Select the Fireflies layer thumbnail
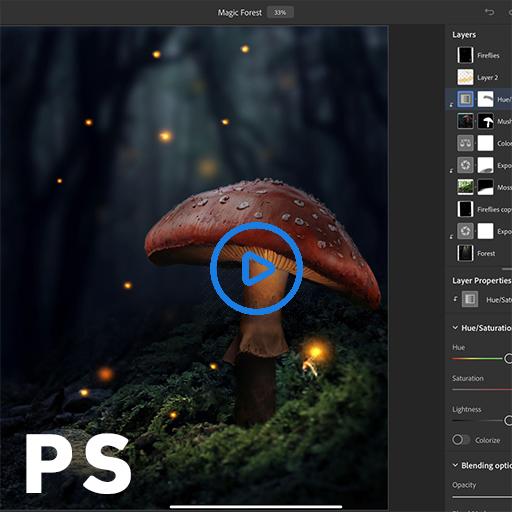The image size is (512, 512). [465, 55]
